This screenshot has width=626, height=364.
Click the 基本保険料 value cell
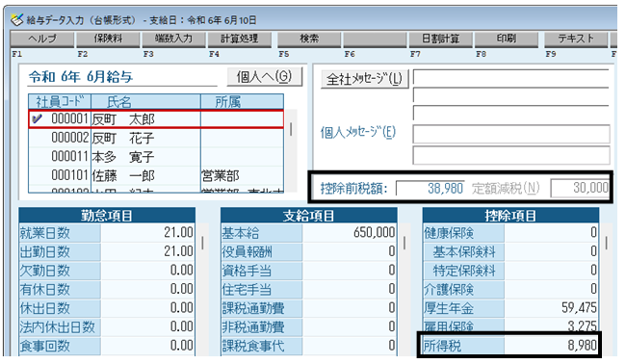pos(551,251)
